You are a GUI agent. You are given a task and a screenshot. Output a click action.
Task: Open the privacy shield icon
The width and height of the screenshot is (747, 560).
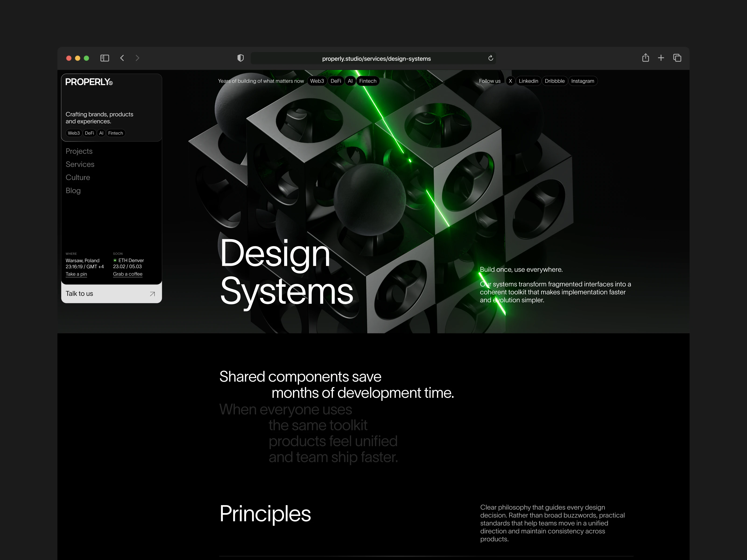[x=240, y=58]
